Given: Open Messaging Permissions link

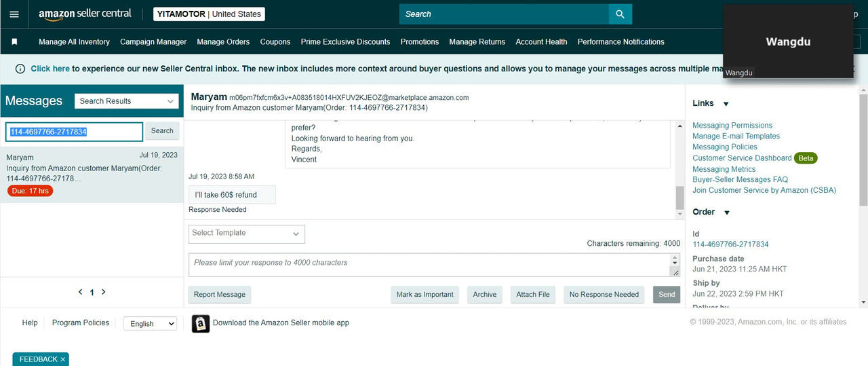Looking at the screenshot, I should coord(732,126).
